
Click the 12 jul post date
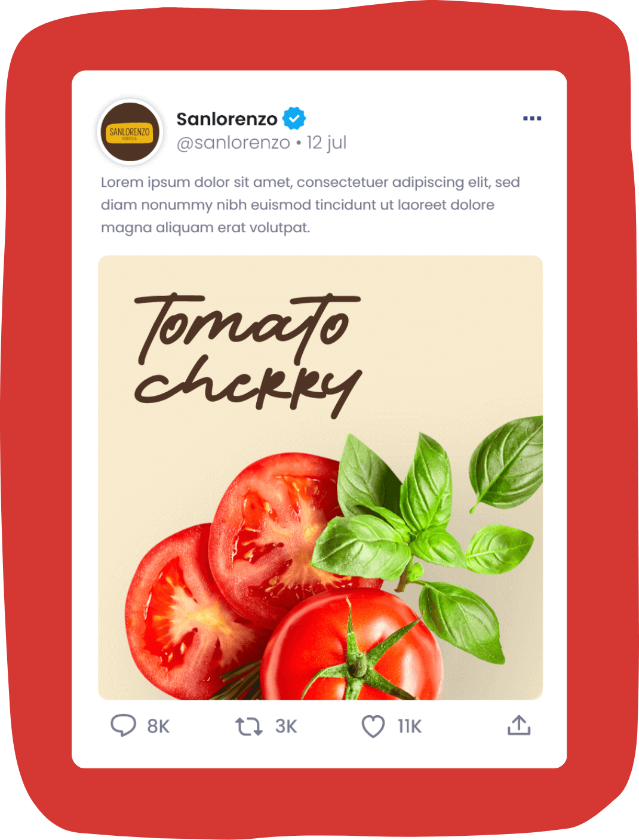(327, 143)
